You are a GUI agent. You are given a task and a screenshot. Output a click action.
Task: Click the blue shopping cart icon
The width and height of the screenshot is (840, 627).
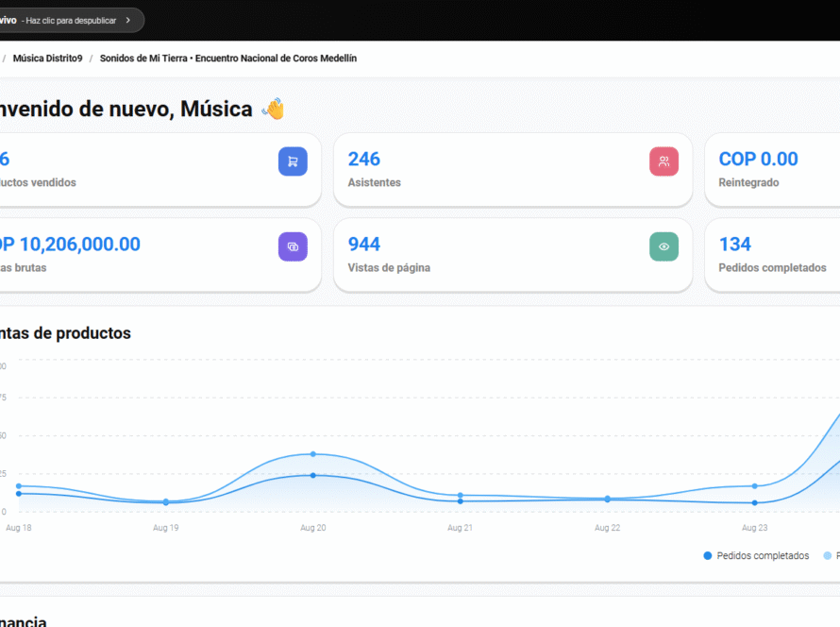tap(293, 161)
